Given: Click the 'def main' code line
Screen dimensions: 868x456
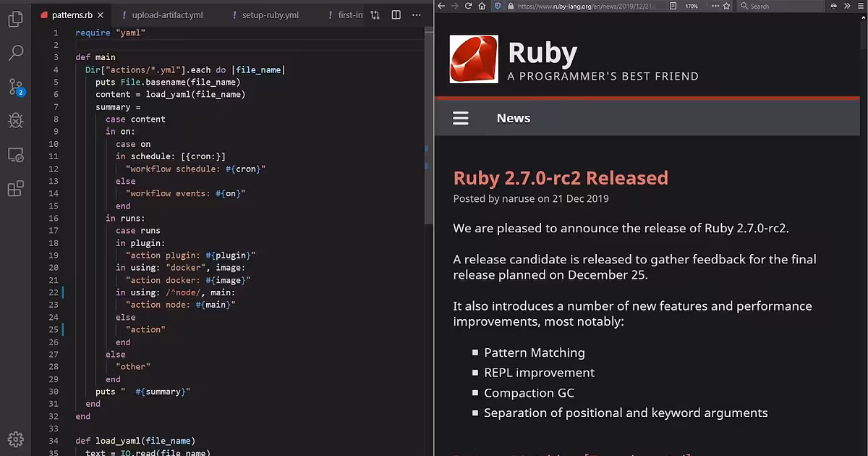Looking at the screenshot, I should 95,57.
